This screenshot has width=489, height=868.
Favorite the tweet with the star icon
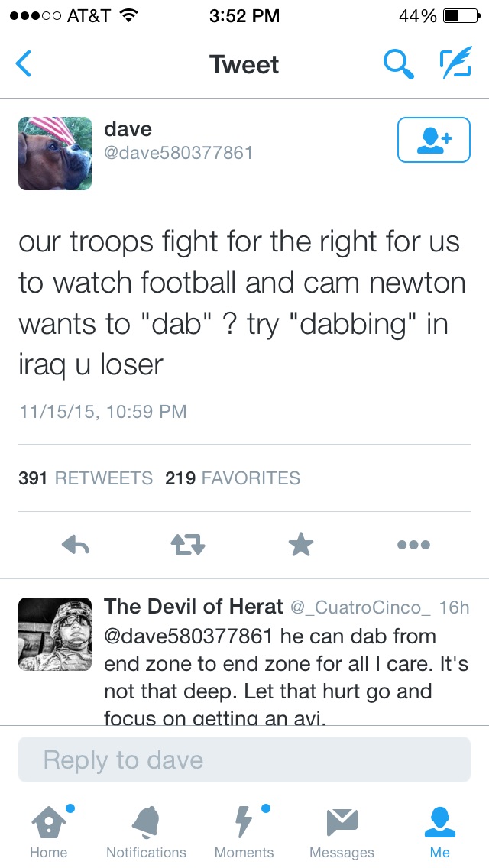pos(301,545)
